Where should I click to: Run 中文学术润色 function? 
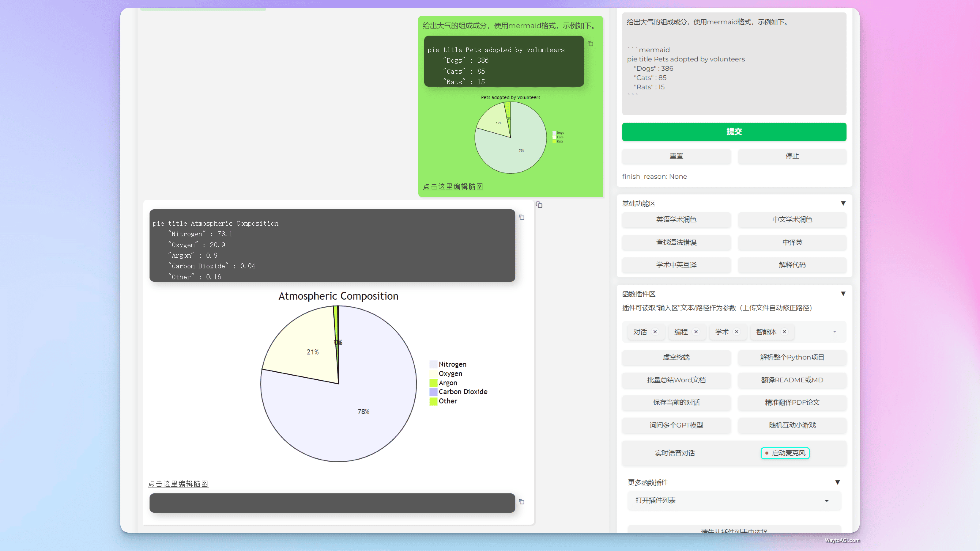point(792,219)
